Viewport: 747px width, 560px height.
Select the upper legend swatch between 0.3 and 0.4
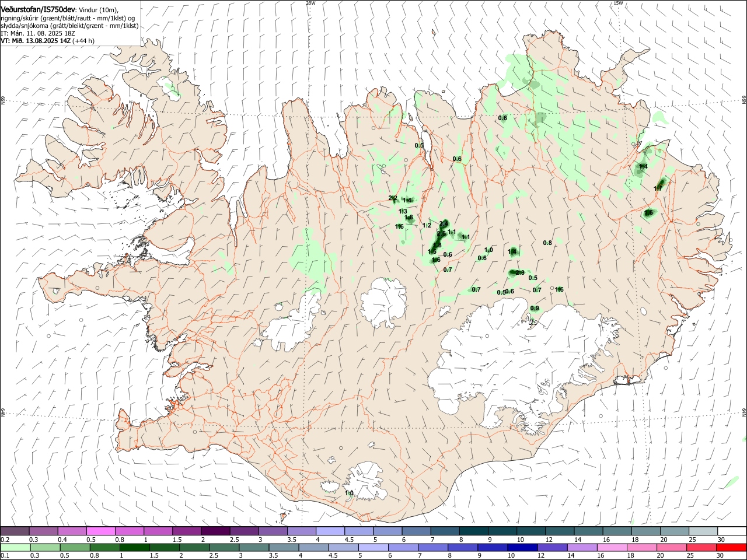click(x=44, y=531)
